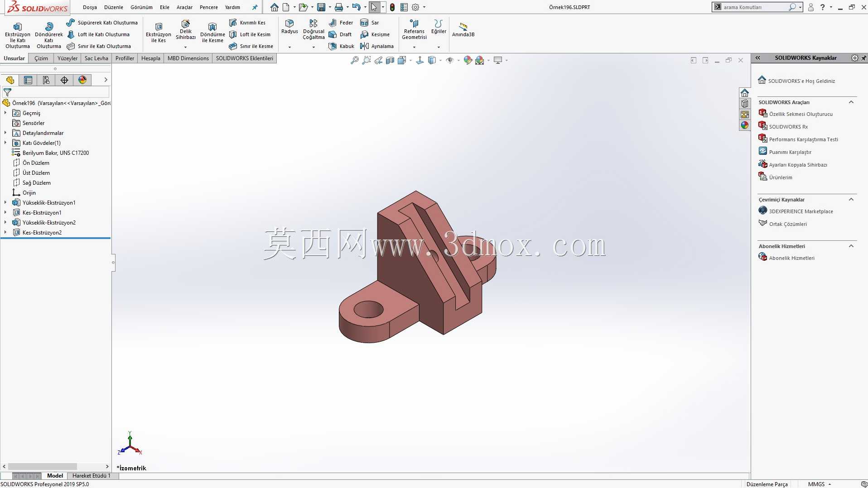Open Performans Karşılaştırma Testi link
The image size is (868, 488).
point(803,139)
